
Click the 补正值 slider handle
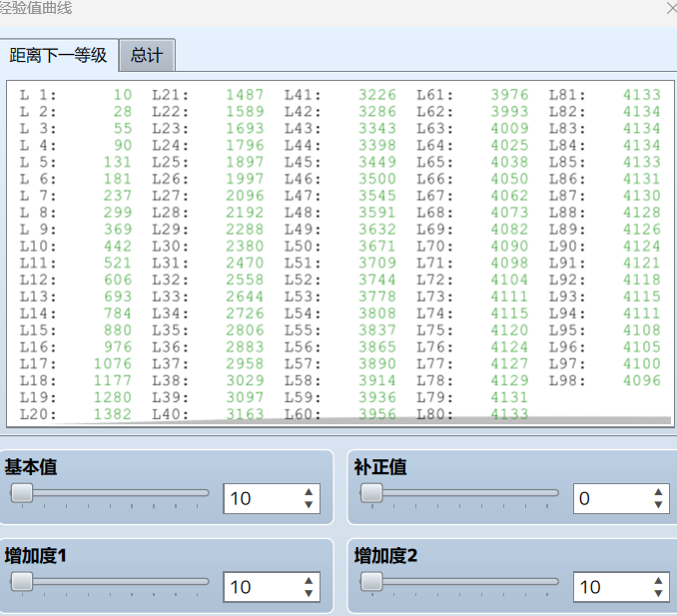click(x=371, y=492)
